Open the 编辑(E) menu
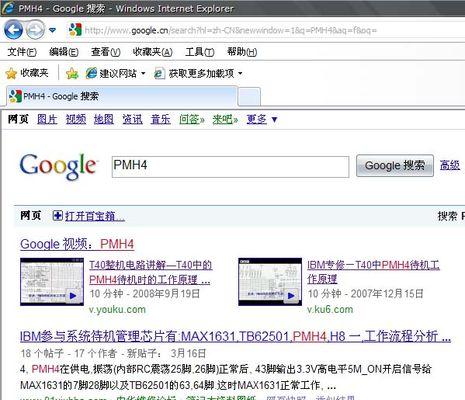Screen dimensions: 465x400 [x=64, y=52]
